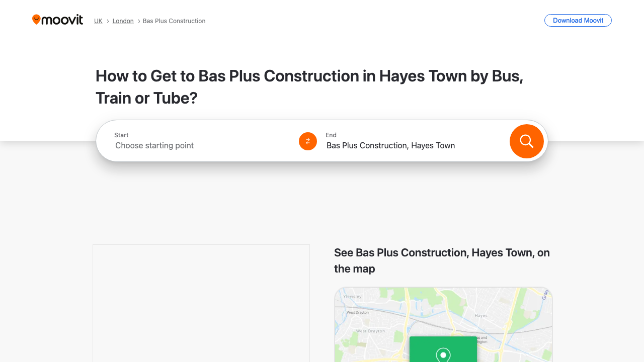Click the Moovit logo
The height and width of the screenshot is (362, 644).
pyautogui.click(x=57, y=20)
